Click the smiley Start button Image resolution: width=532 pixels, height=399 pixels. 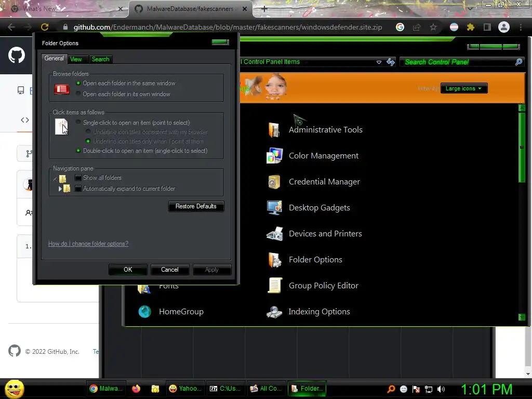point(14,389)
